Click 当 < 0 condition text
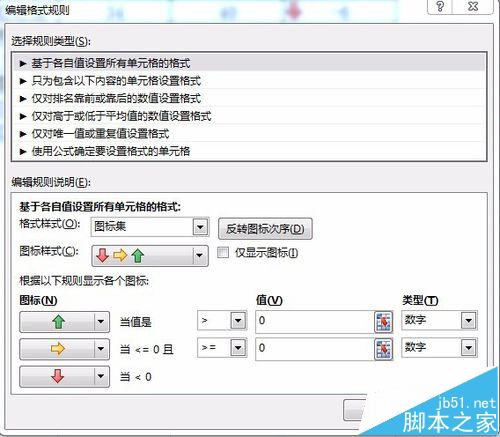The height and width of the screenshot is (437, 500). 136,377
